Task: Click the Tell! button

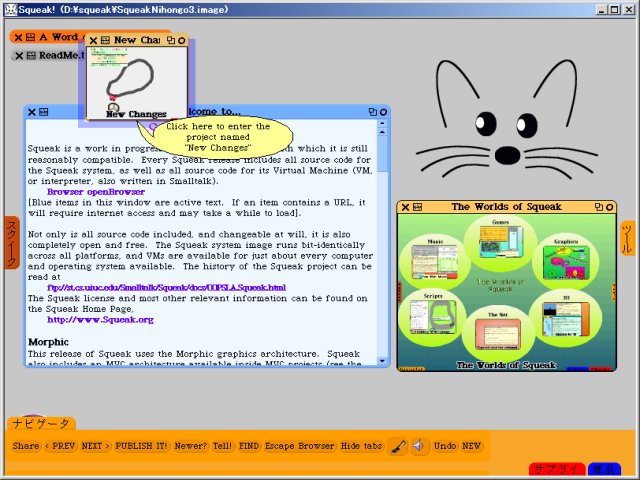Action: click(222, 446)
